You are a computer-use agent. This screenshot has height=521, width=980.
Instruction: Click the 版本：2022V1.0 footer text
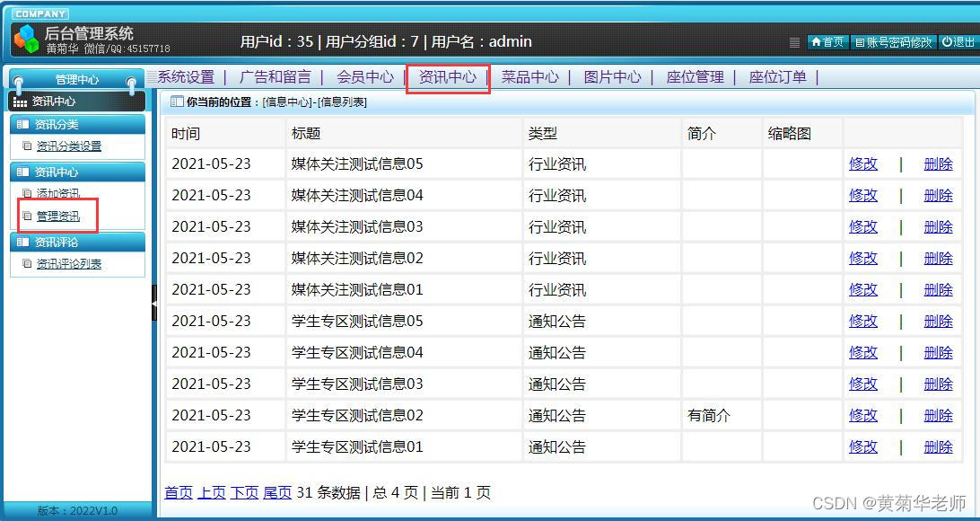point(77,510)
